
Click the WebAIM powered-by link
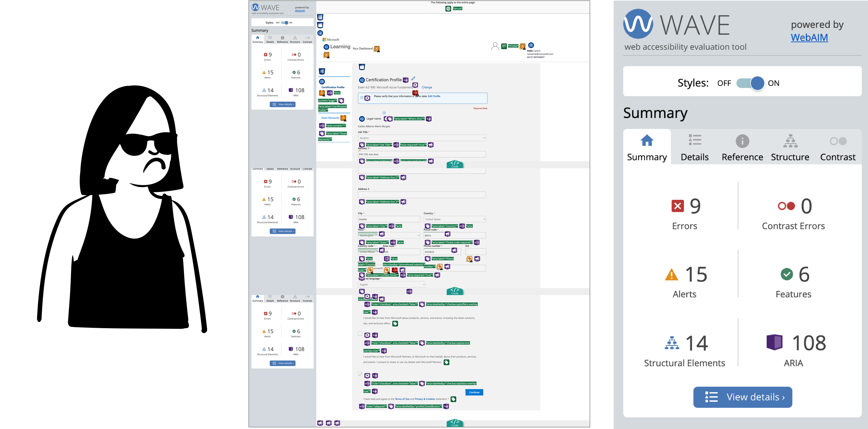click(809, 37)
